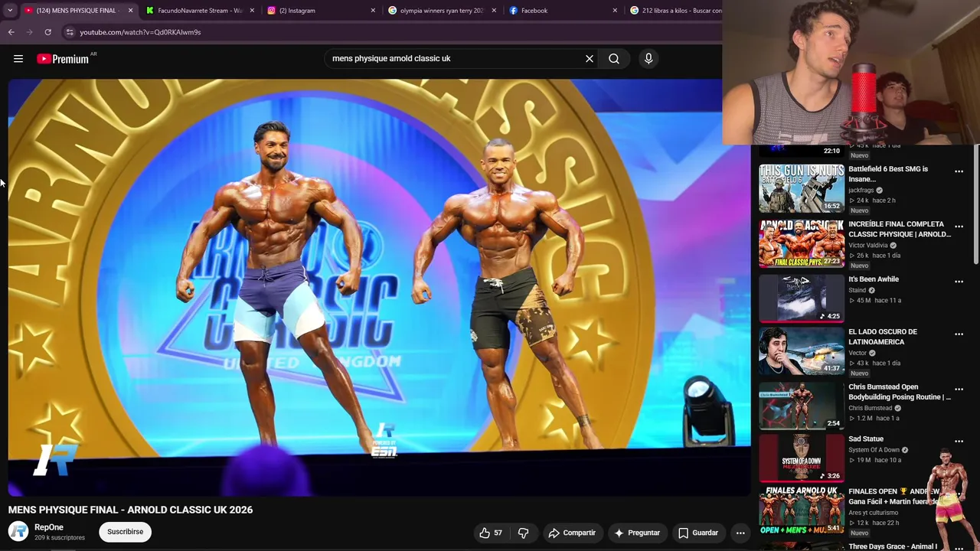The height and width of the screenshot is (551, 980).
Task: Share the video via Compartir
Action: click(571, 533)
